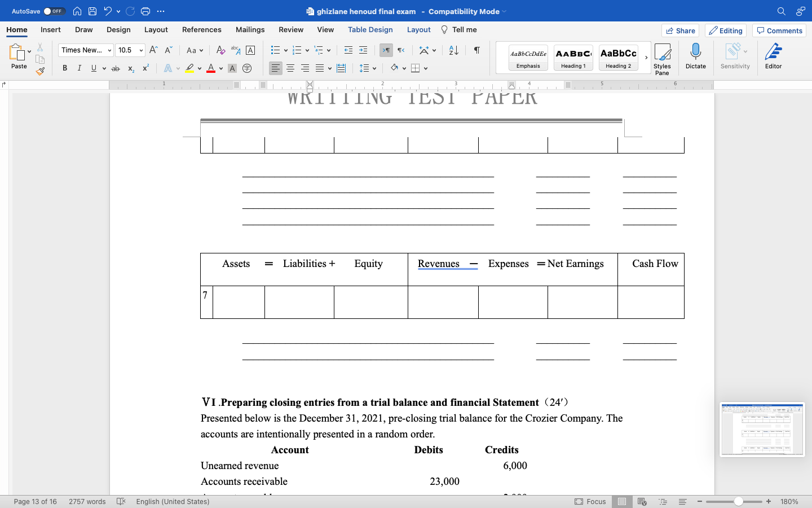This screenshot has width=812, height=508.
Task: Toggle show paragraph marks
Action: (476, 50)
